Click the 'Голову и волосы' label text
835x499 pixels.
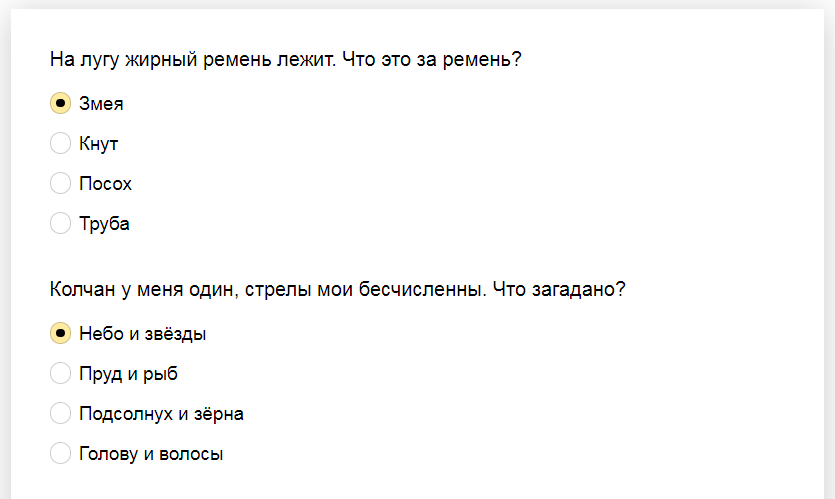click(x=151, y=454)
